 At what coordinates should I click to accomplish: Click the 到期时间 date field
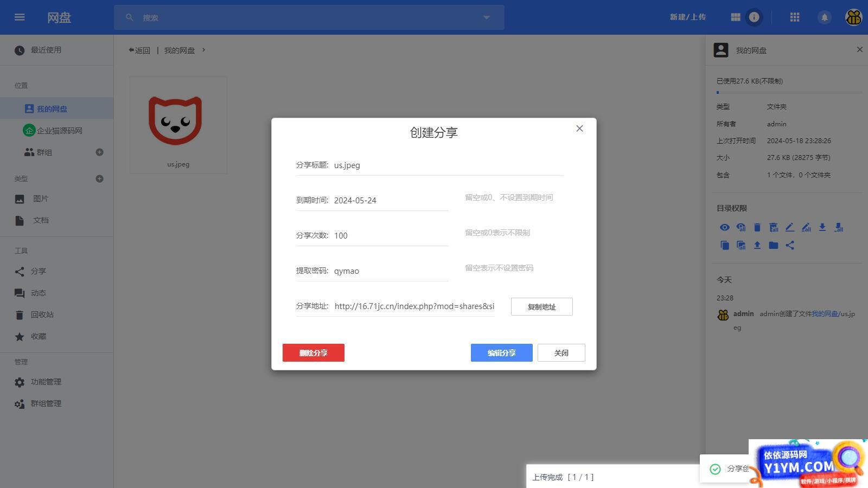coord(391,200)
